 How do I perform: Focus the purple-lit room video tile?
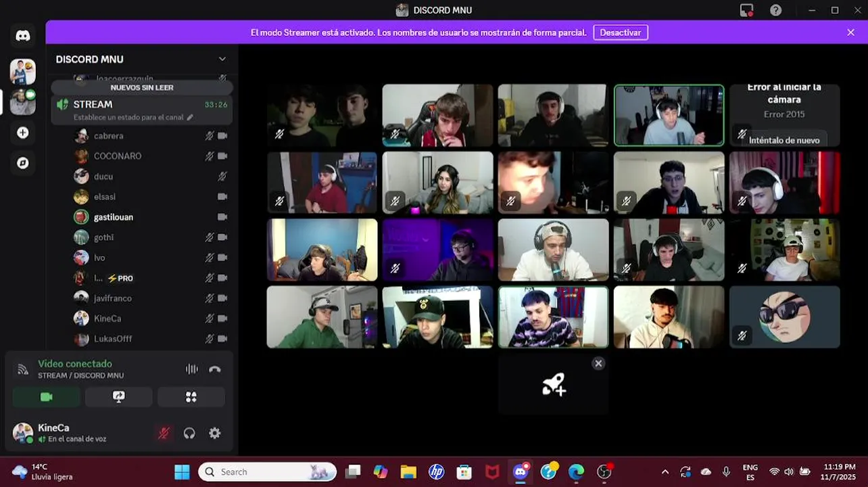click(x=438, y=250)
